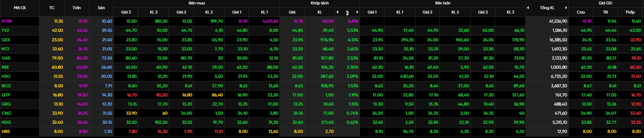Click QTP red bid price 16.70

(132, 95)
